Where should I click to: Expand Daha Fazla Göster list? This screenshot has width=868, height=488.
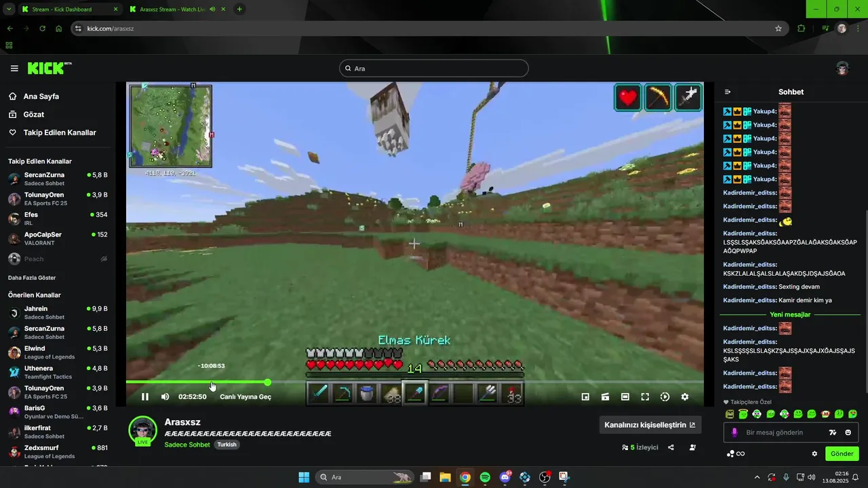(32, 278)
